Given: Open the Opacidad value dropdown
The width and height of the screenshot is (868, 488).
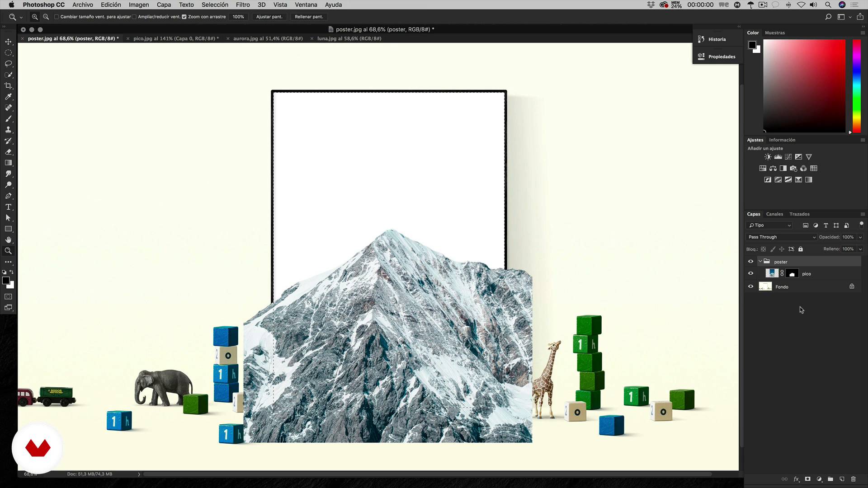Looking at the screenshot, I should click(860, 237).
